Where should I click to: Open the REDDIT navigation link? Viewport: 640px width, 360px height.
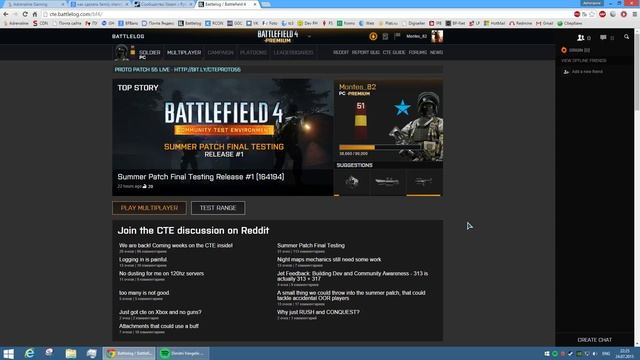(341, 53)
